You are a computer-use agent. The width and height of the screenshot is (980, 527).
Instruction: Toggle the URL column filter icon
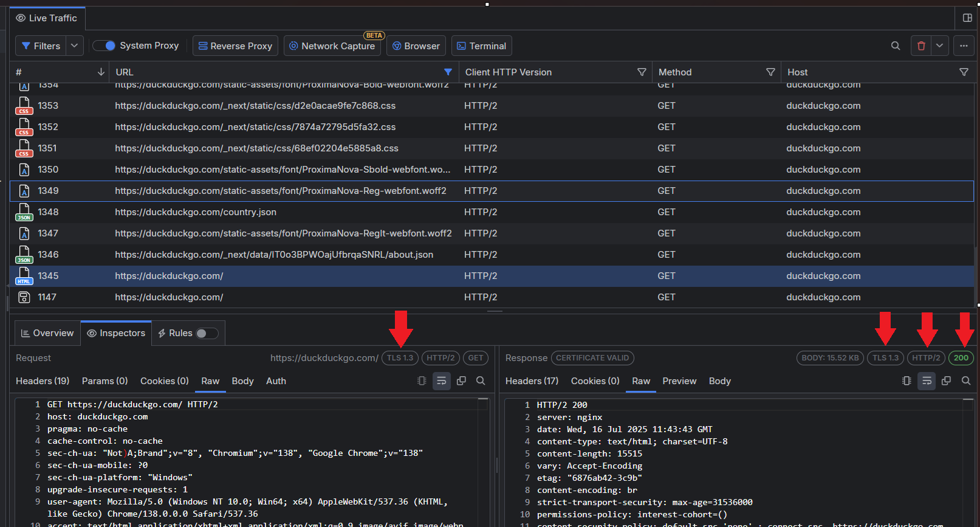pyautogui.click(x=448, y=72)
